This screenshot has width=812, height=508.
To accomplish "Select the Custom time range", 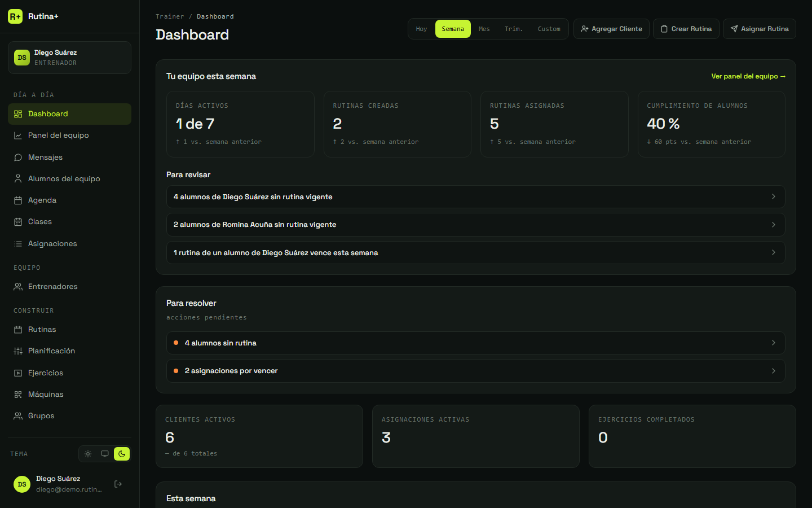I will [549, 29].
